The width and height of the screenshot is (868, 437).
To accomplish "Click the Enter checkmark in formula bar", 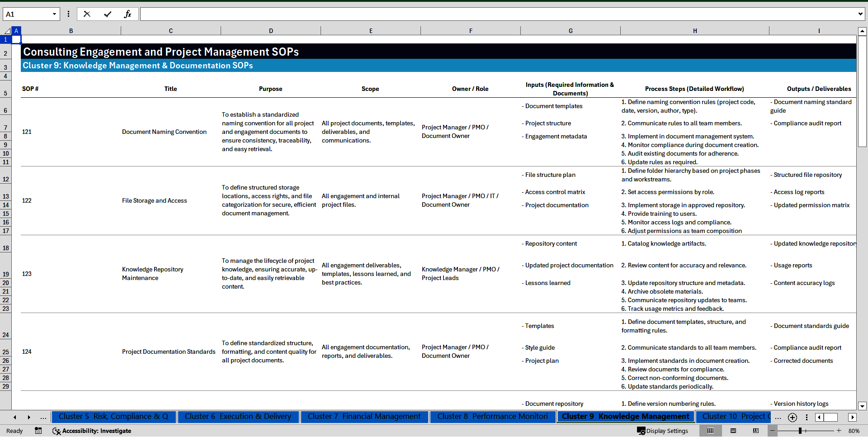I will pos(108,14).
